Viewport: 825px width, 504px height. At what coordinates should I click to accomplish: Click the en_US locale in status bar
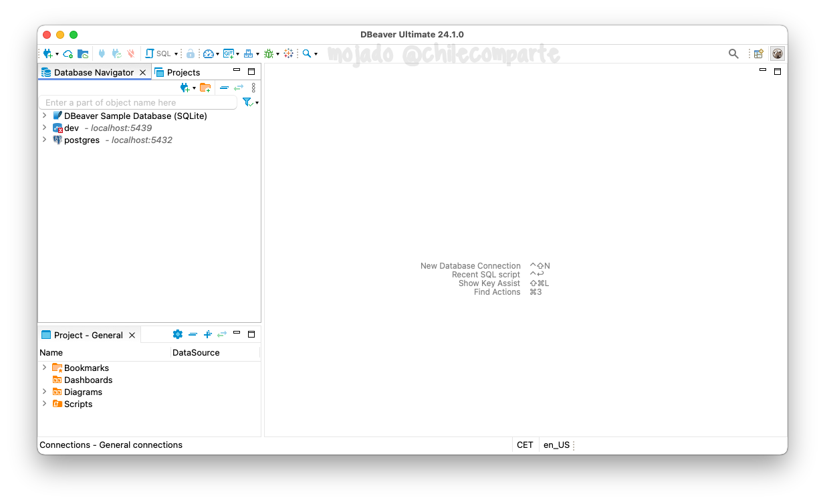point(556,445)
